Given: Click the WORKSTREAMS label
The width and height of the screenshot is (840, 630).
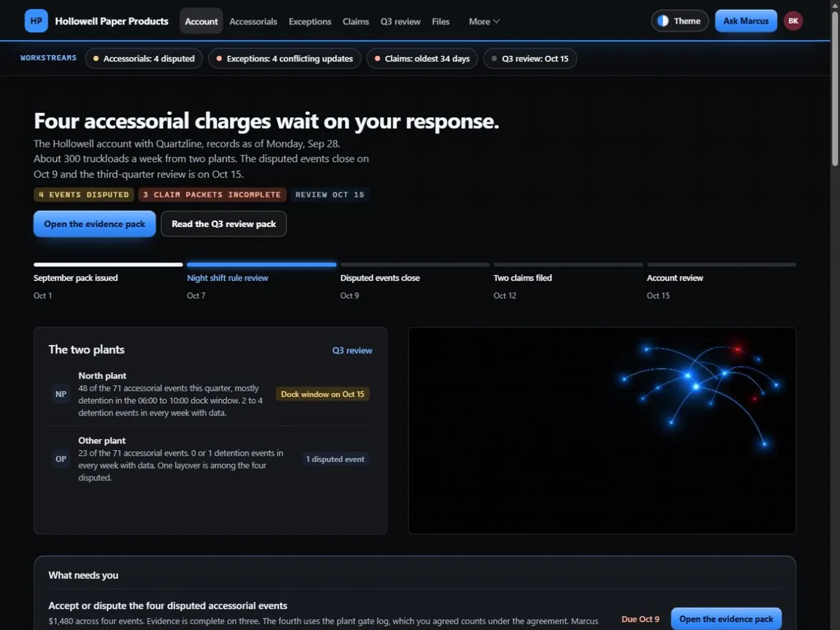Looking at the screenshot, I should 49,58.
